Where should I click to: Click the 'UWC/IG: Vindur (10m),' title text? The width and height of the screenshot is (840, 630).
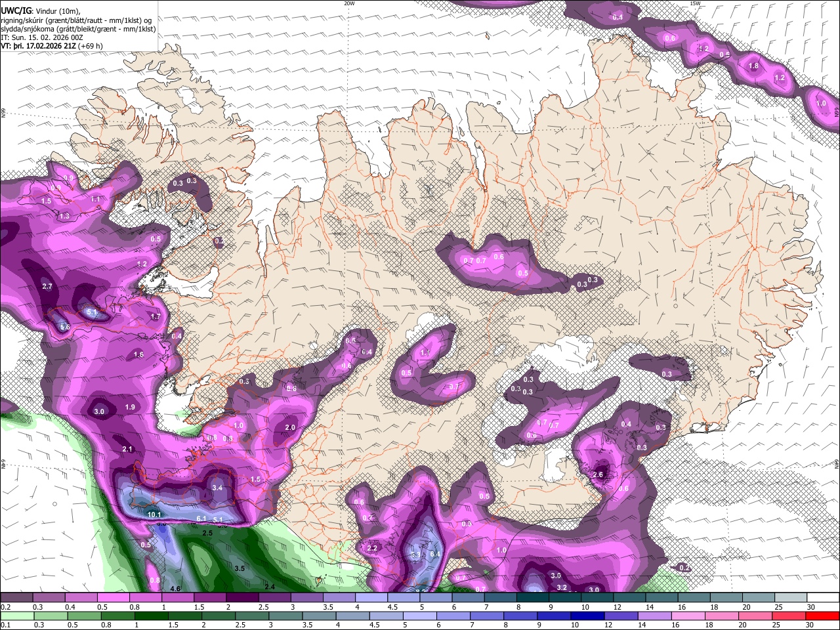[39, 11]
